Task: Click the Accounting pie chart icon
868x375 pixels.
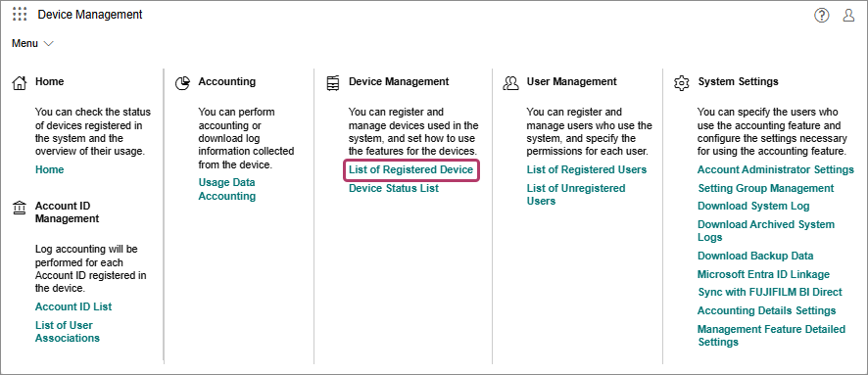Action: point(182,83)
